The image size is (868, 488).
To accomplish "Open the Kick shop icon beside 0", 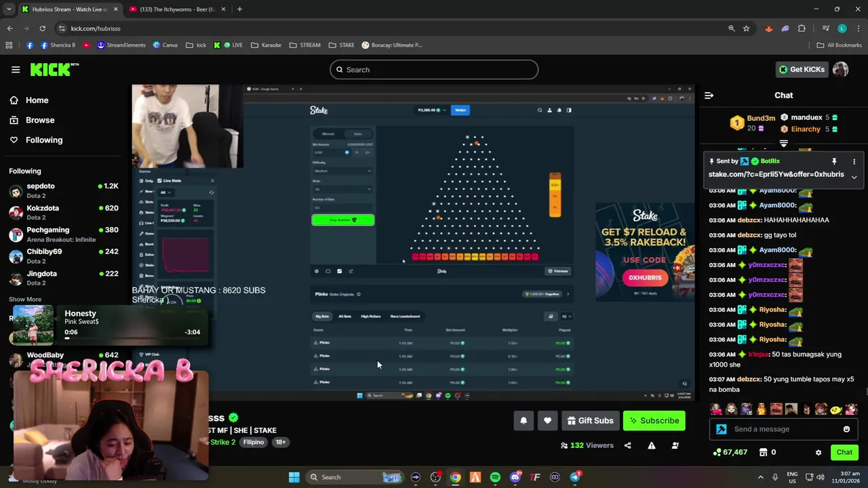I will pos(763,453).
